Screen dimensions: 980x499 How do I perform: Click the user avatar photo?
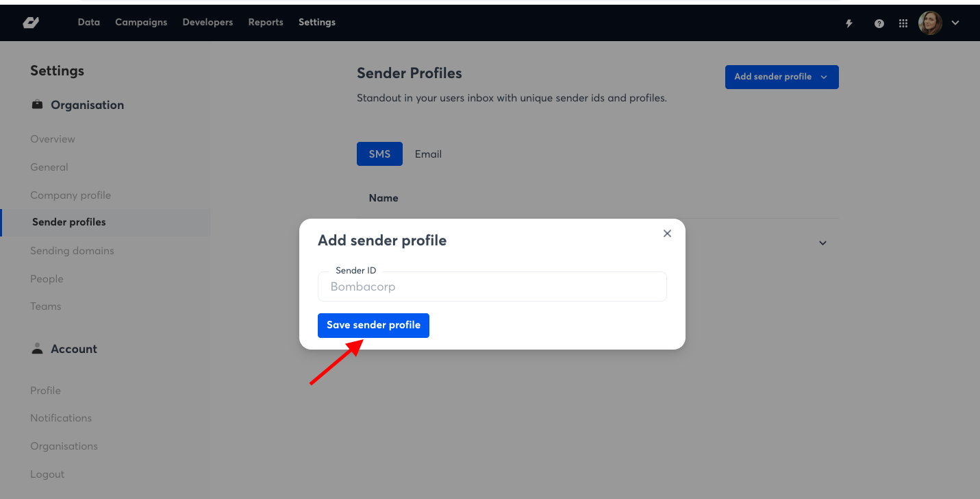930,23
